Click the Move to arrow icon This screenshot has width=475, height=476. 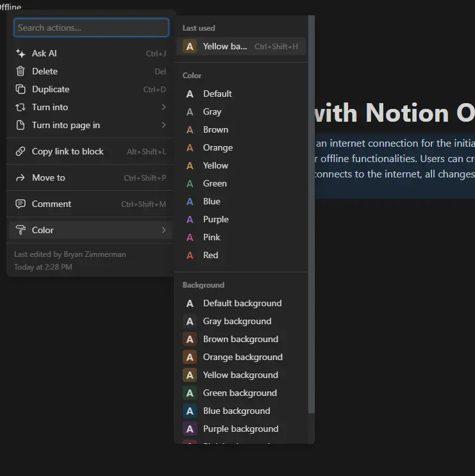[x=21, y=178]
